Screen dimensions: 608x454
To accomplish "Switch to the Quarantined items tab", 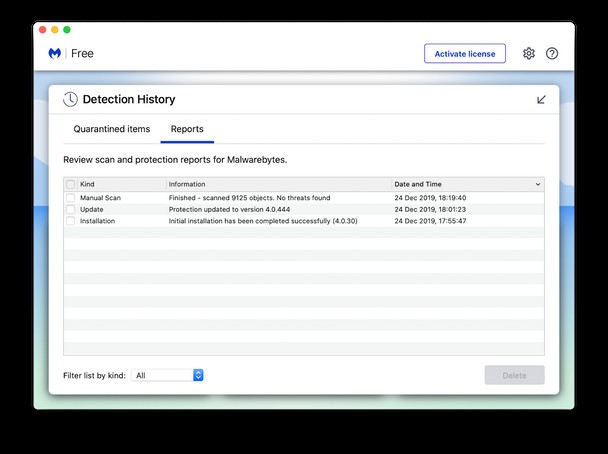I will (x=112, y=129).
